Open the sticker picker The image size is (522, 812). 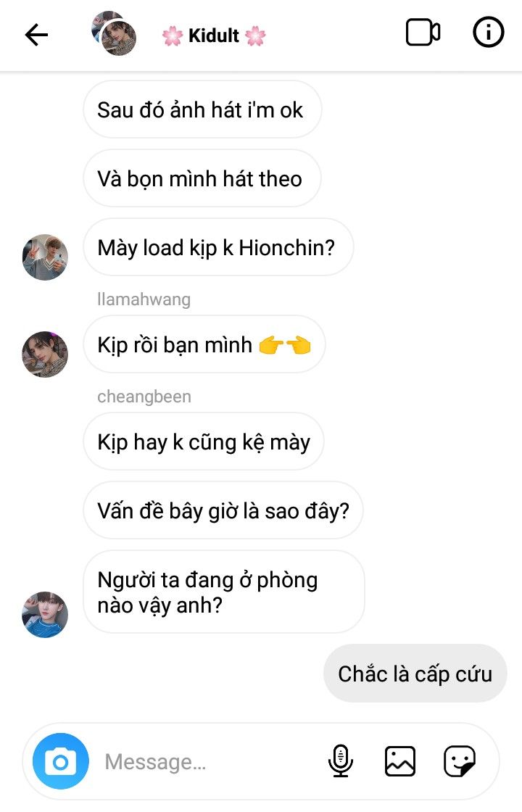(460, 761)
